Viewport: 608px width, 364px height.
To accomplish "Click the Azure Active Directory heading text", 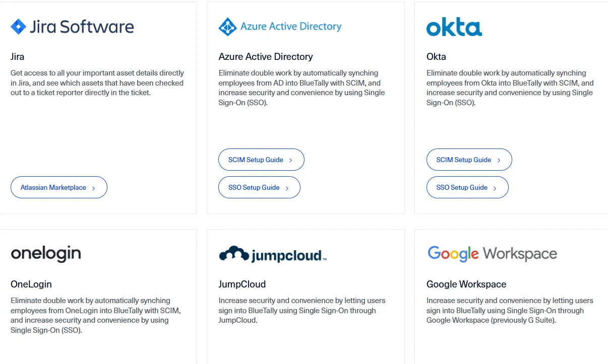I will pos(266,57).
